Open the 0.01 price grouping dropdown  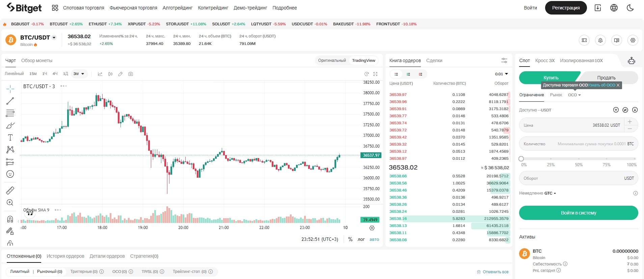[x=502, y=74]
